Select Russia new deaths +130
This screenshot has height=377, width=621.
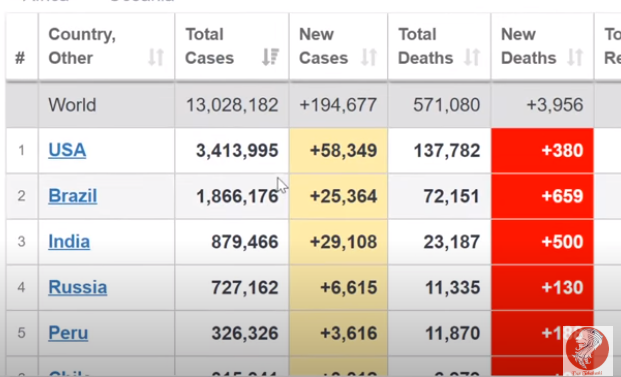pyautogui.click(x=562, y=287)
